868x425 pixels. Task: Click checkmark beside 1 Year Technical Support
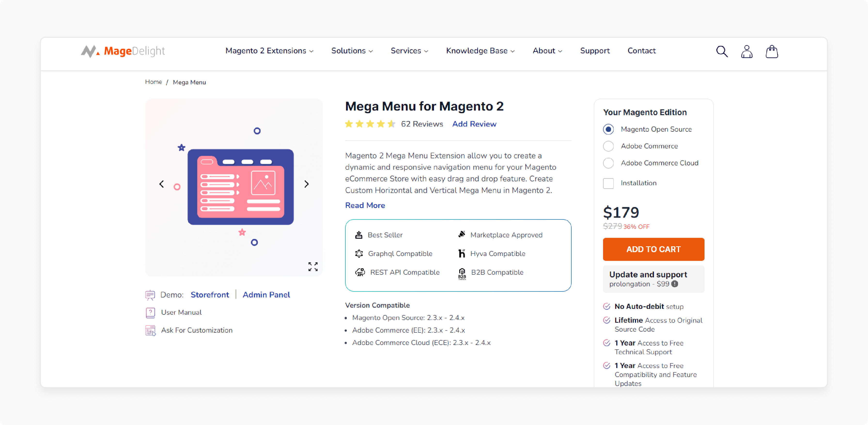pos(606,343)
